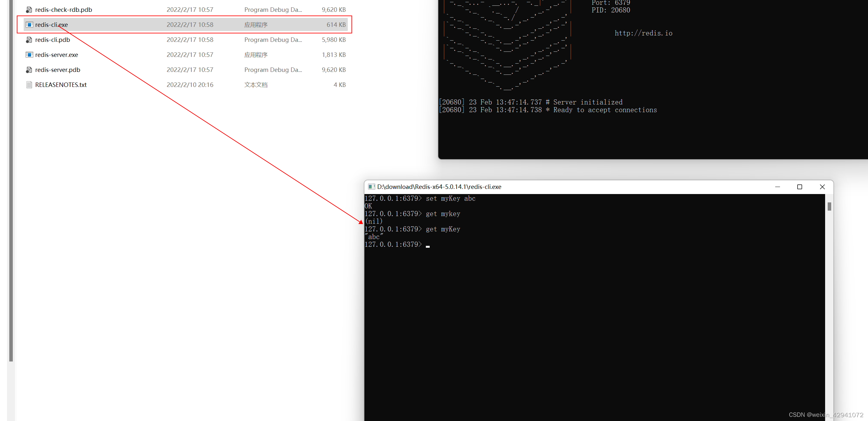This screenshot has width=868, height=421.
Task: Click the redis-cli.pdb file icon
Action: pos(29,40)
